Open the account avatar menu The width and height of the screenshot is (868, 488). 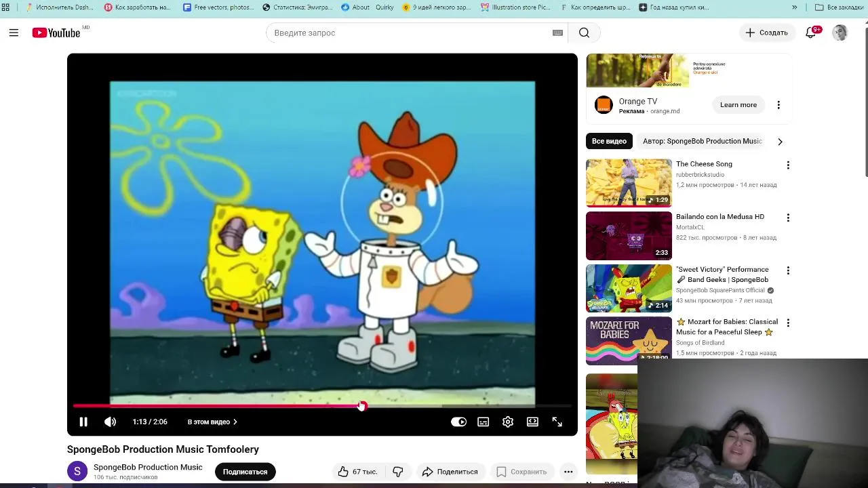pyautogui.click(x=840, y=33)
